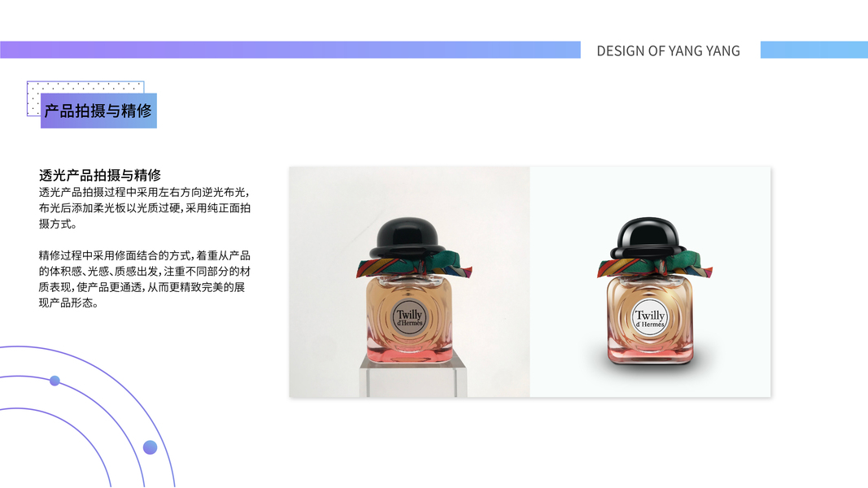Click the second paragraph beginning 精修过程中
This screenshot has height=488, width=868.
point(145,279)
